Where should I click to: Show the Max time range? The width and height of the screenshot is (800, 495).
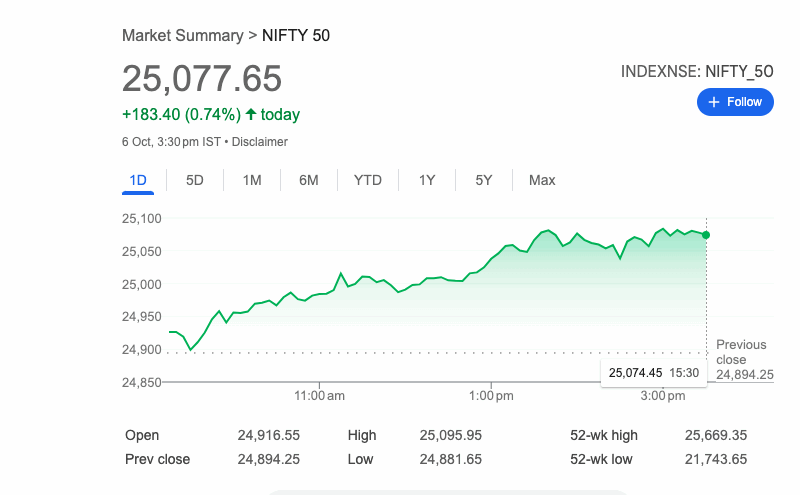coord(542,180)
